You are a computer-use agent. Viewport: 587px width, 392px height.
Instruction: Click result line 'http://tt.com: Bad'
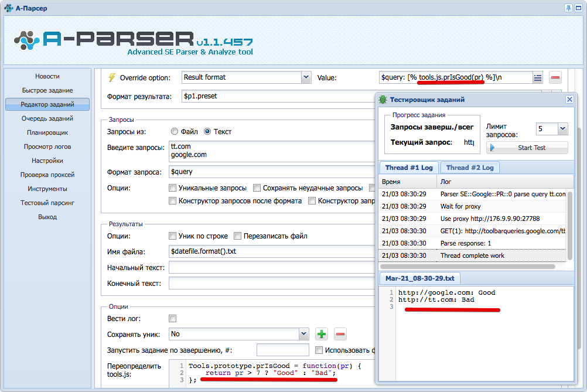click(436, 299)
